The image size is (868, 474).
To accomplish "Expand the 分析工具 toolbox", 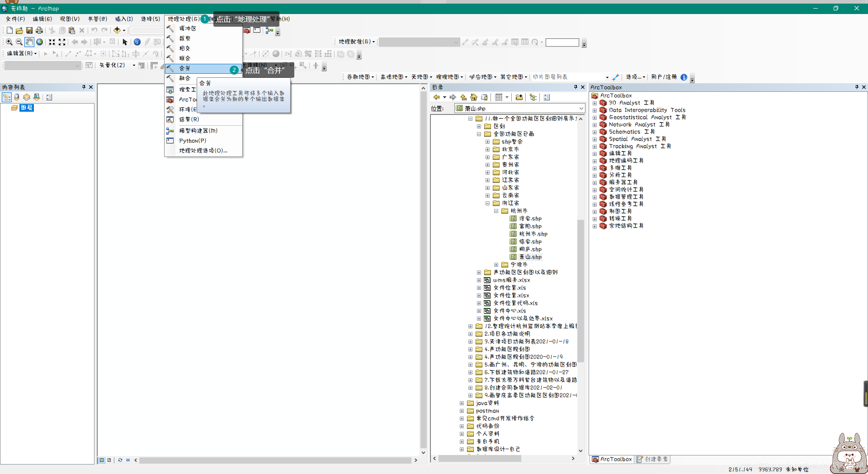I will pyautogui.click(x=595, y=175).
